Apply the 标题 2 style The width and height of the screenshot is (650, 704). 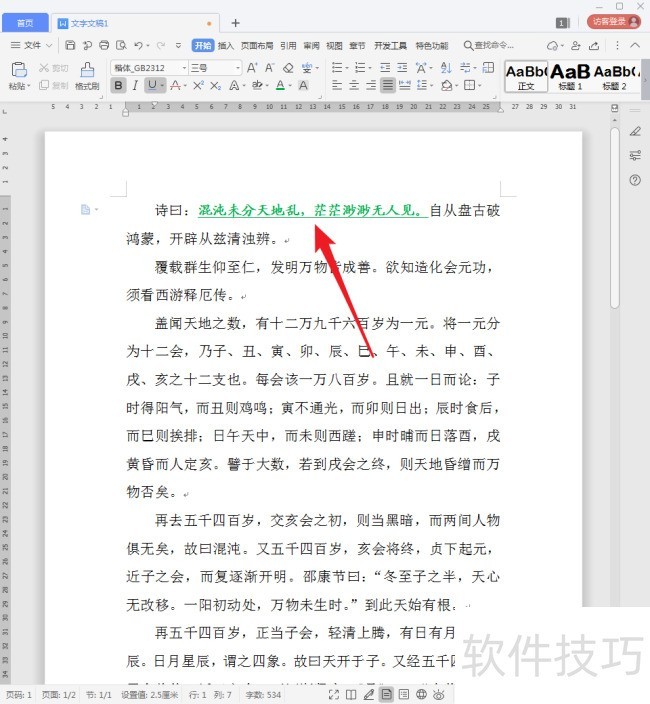pos(615,77)
